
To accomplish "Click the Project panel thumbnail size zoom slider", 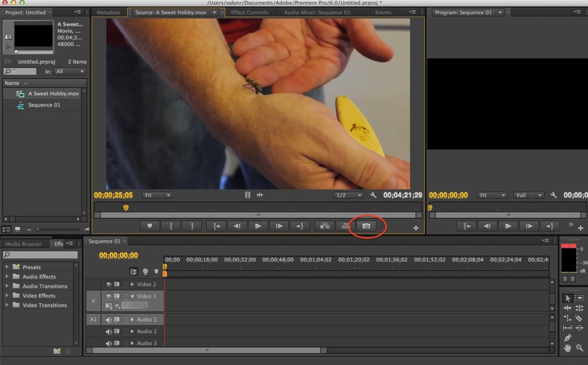I will tap(39, 229).
